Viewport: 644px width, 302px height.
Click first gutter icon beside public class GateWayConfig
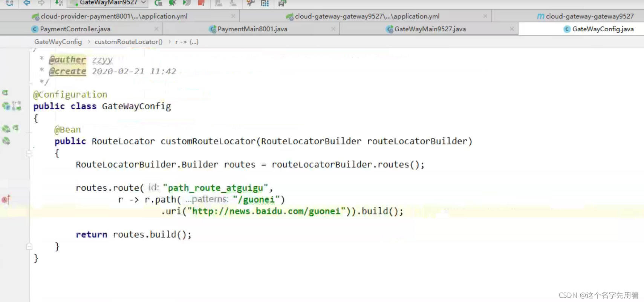pos(6,106)
